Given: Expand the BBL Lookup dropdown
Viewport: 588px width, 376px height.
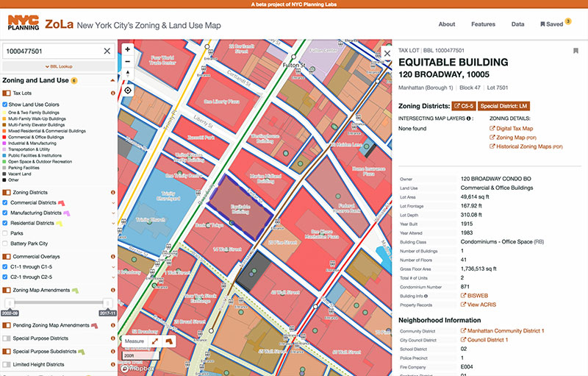Looking at the screenshot, I should (59, 66).
